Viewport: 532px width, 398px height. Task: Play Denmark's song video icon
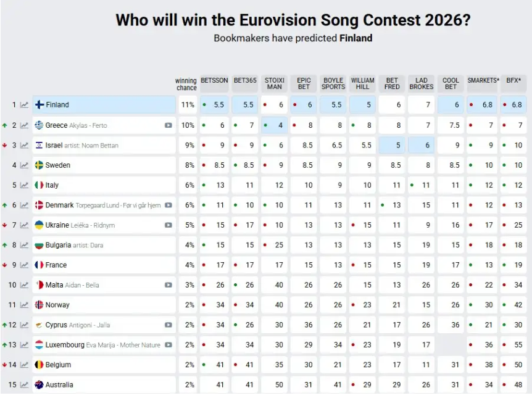[168, 205]
